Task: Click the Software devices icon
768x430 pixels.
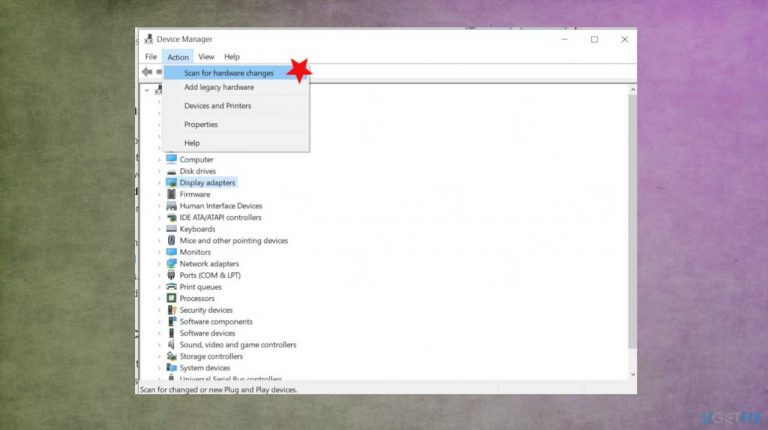Action: click(171, 333)
